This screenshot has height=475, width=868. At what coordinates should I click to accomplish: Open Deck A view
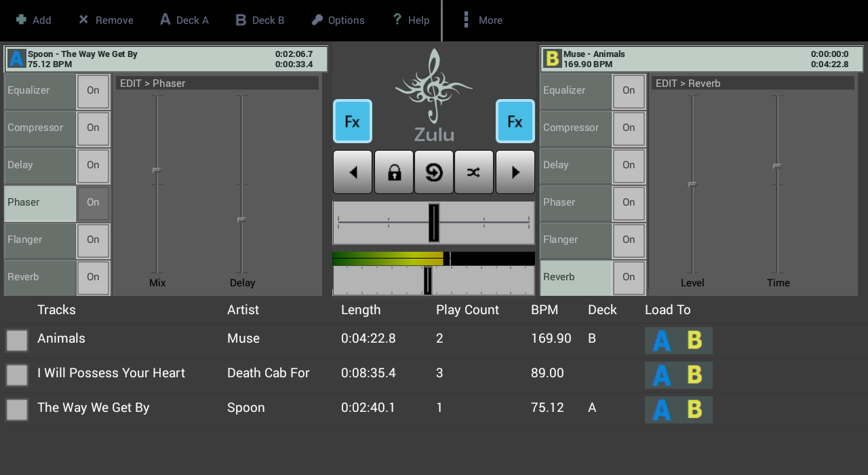pyautogui.click(x=184, y=20)
